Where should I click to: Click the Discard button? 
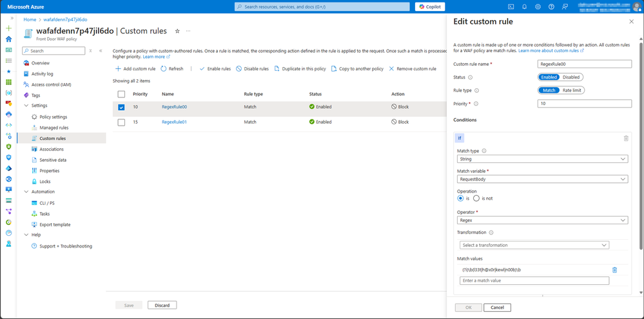point(162,305)
